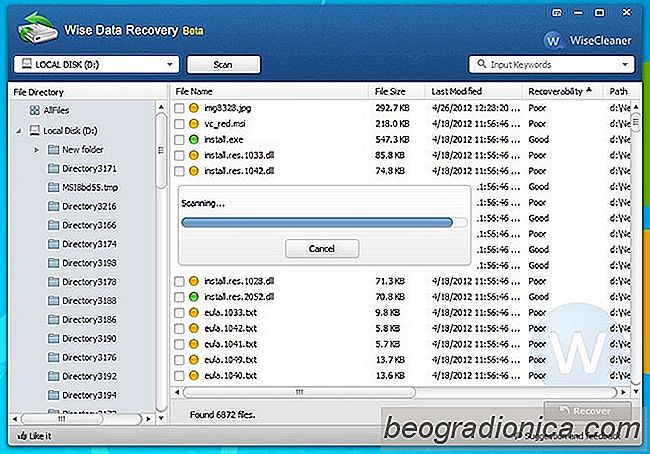Tick the install.res.2052.dll checkbox
Screen dimensions: 650x454
point(179,297)
